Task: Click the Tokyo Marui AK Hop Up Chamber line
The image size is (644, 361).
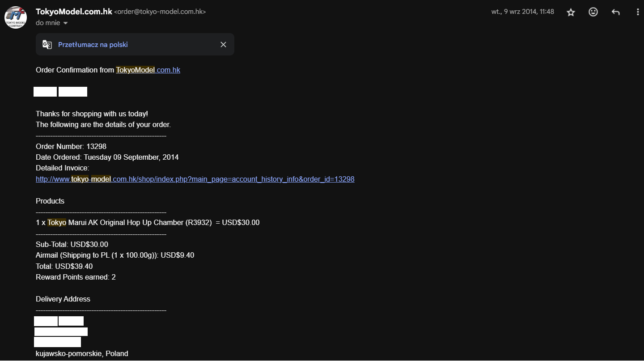Action: pos(147,222)
